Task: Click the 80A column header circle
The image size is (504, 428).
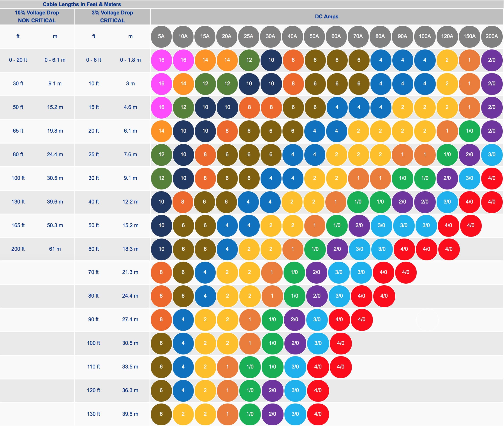Action: pos(381,36)
